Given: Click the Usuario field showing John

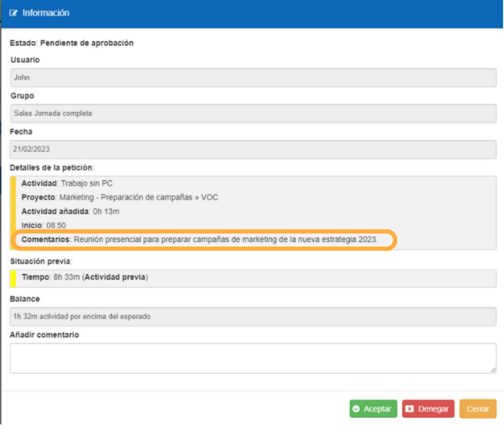Looking at the screenshot, I should pos(252,77).
